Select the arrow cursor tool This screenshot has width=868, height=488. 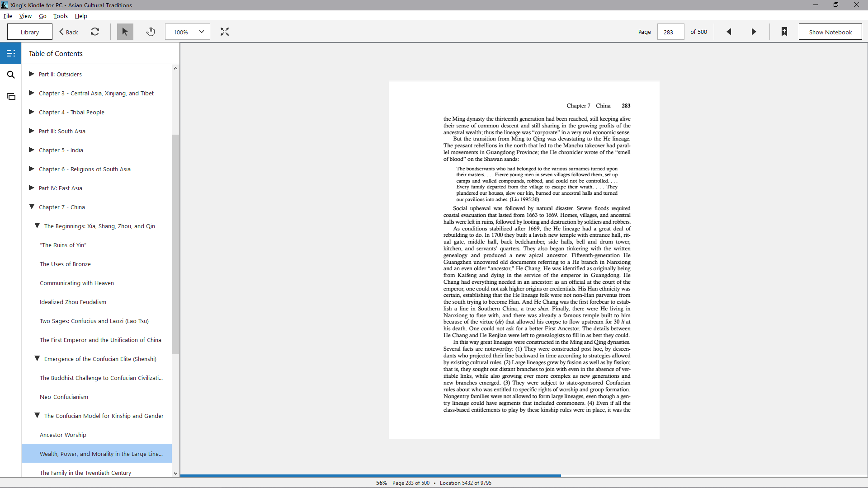(x=125, y=32)
